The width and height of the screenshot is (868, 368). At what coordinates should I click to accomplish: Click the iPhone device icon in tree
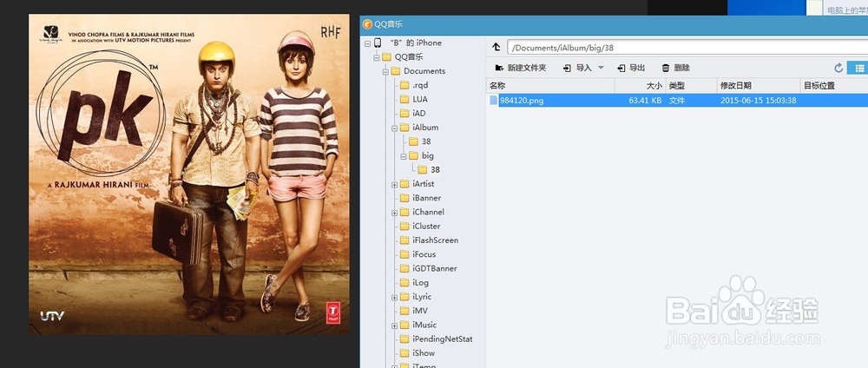(x=378, y=43)
